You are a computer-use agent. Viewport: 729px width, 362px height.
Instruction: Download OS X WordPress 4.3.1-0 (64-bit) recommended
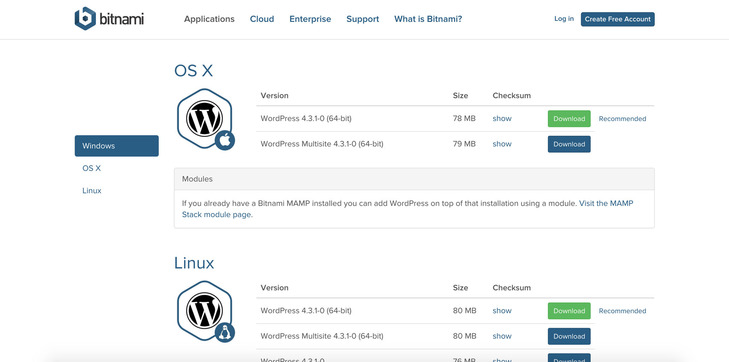tap(569, 118)
